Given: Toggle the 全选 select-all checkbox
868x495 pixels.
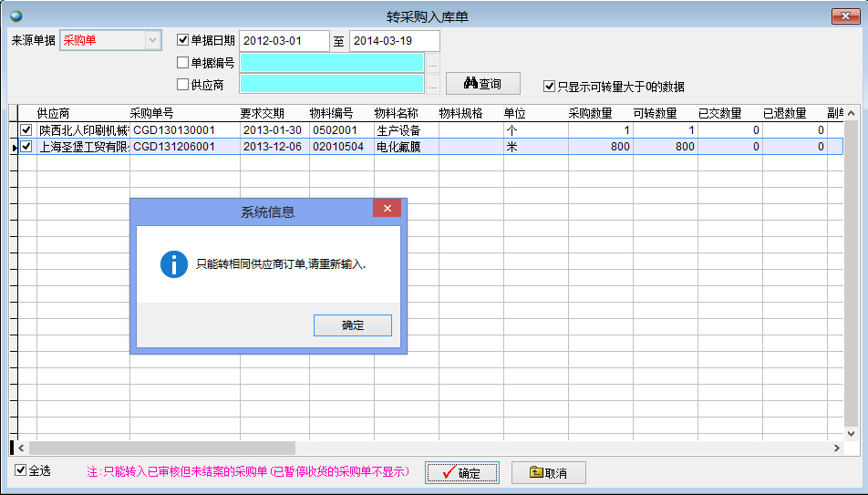Looking at the screenshot, I should tap(21, 470).
